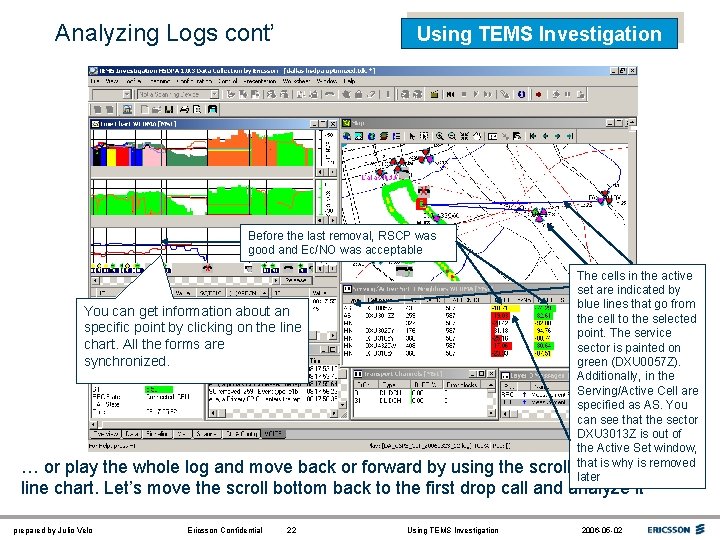Switch to the Scanner worksheet tab
Image resolution: width=720 pixels, height=540 pixels.
pos(206,433)
